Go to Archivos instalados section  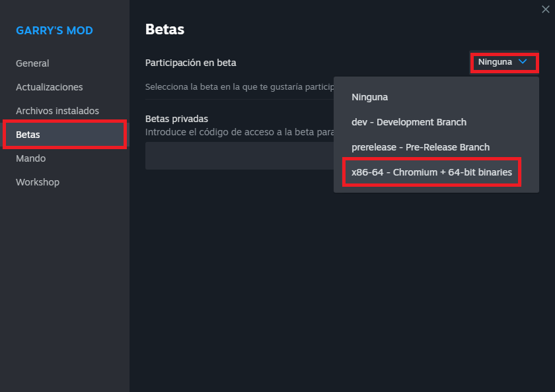(57, 111)
